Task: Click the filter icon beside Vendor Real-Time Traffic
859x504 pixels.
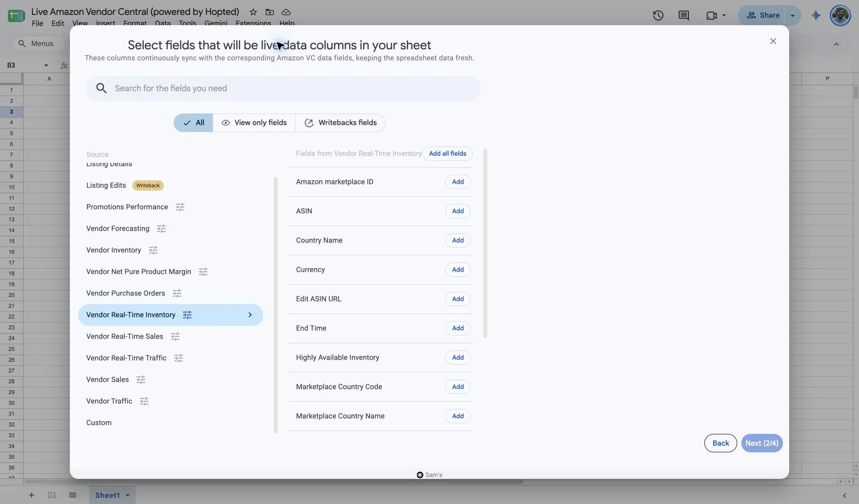Action: point(179,358)
